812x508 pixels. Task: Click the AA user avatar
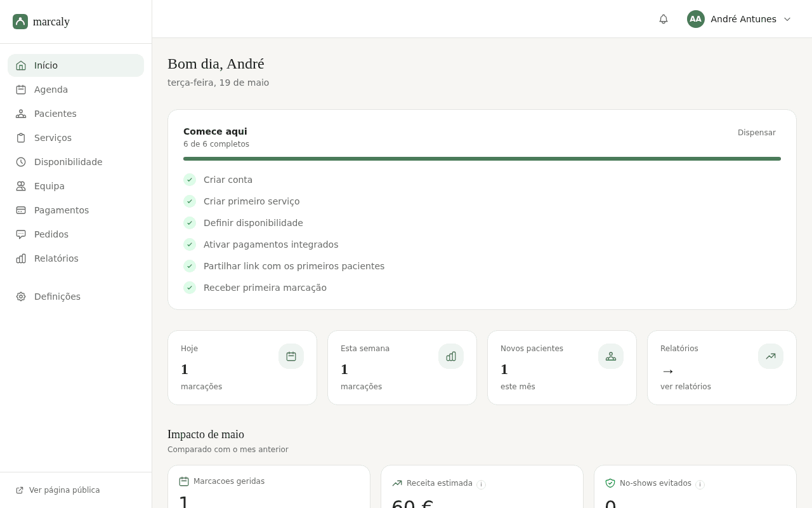click(x=696, y=19)
